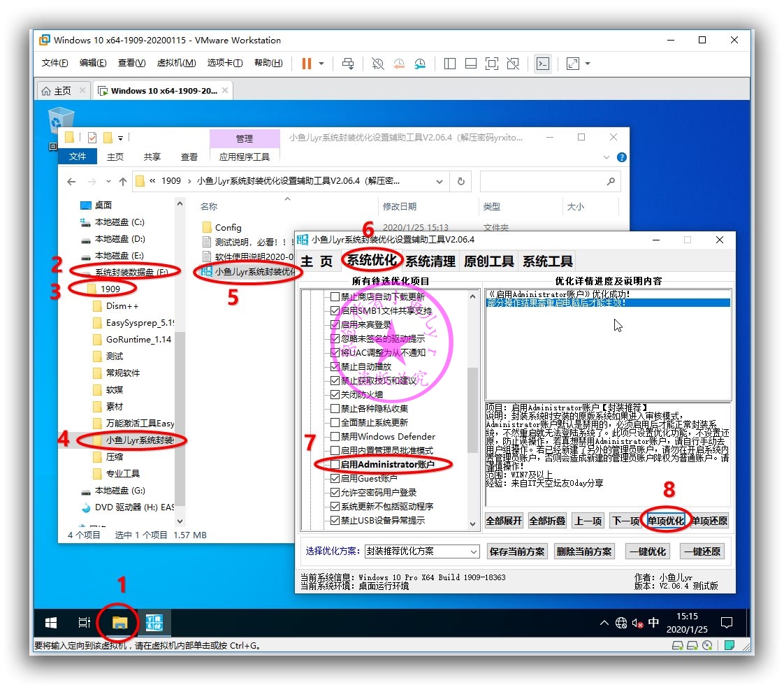Click the 保存当前方案 button
This screenshot has width=784, height=685.
click(x=517, y=552)
